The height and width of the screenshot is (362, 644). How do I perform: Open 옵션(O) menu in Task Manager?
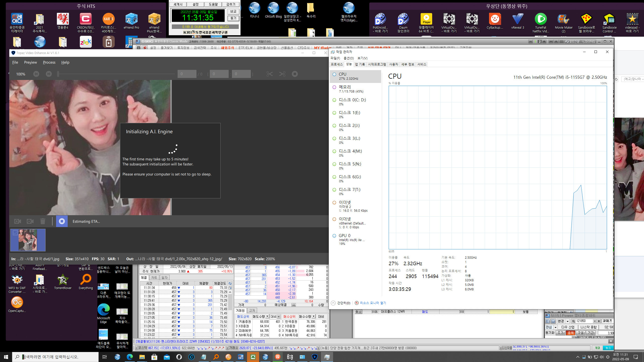click(349, 58)
